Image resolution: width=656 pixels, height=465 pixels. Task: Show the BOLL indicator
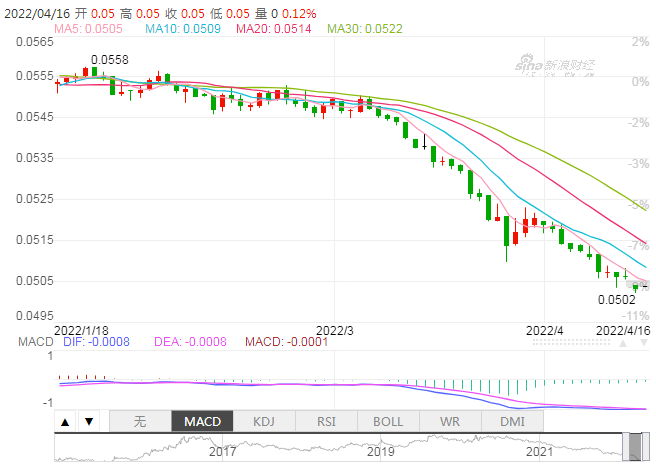click(x=388, y=422)
